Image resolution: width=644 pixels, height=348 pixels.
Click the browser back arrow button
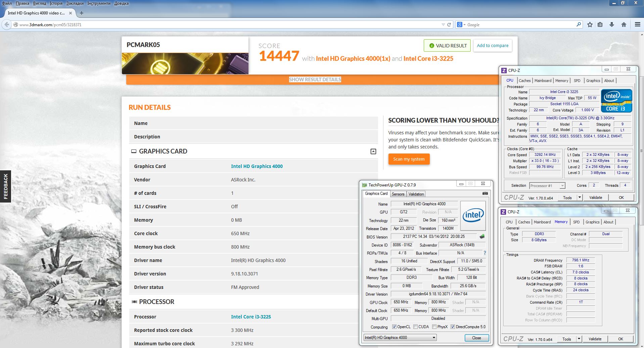6,25
